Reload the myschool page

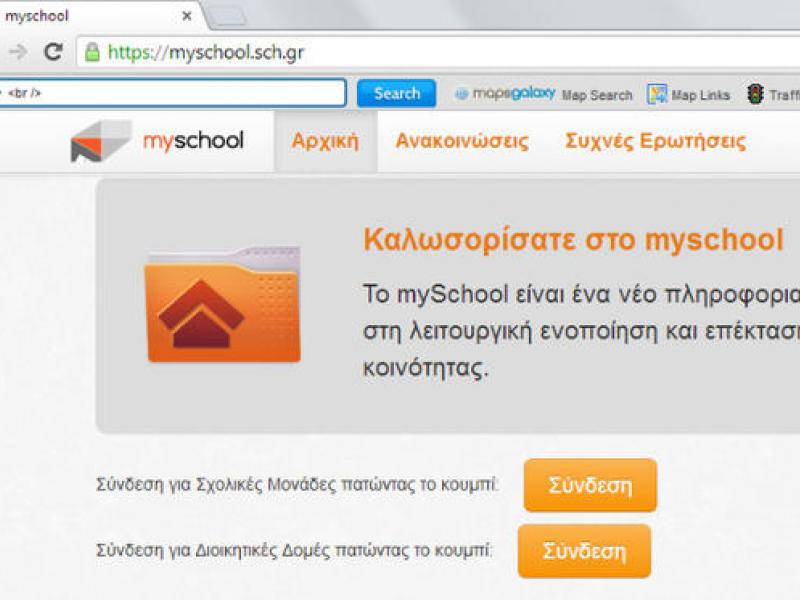(x=53, y=52)
